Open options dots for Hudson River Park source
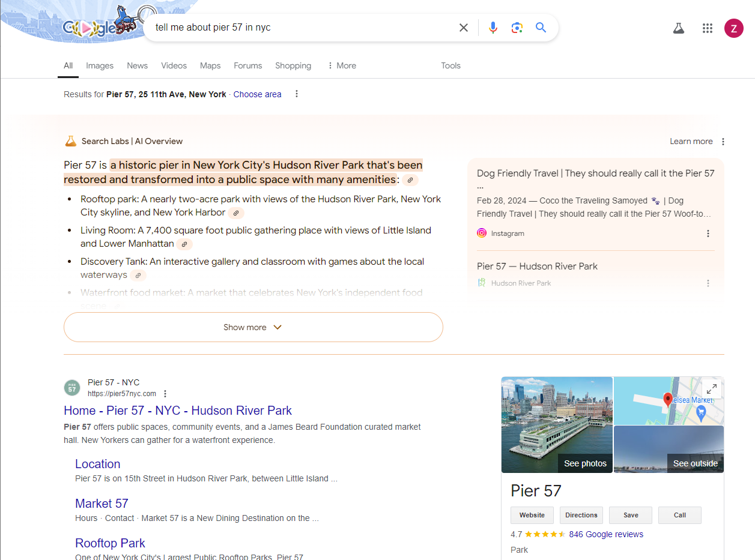 click(708, 283)
